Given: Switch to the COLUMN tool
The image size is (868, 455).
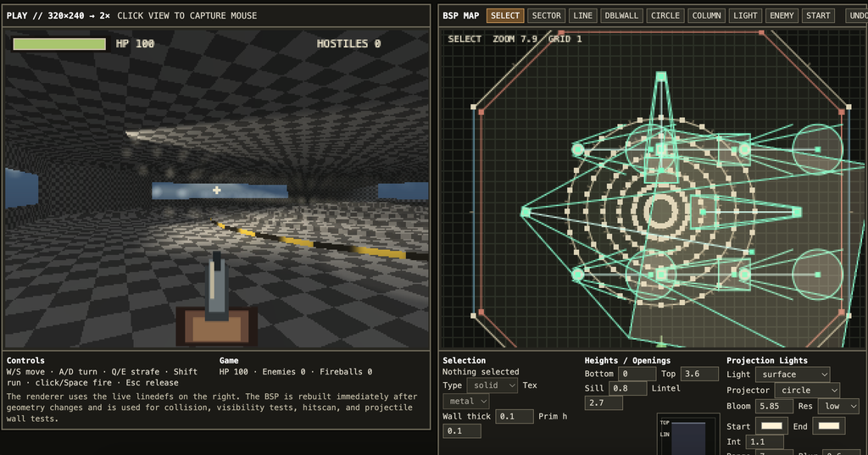Looking at the screenshot, I should (x=706, y=15).
